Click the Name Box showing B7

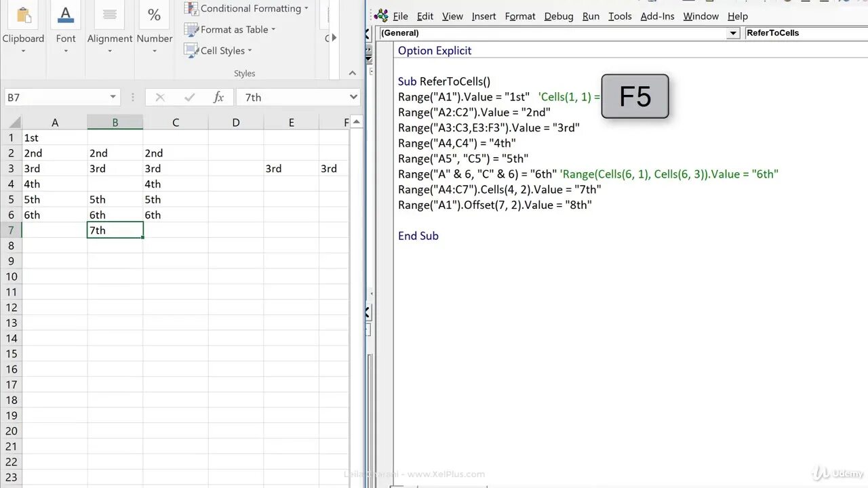point(56,98)
